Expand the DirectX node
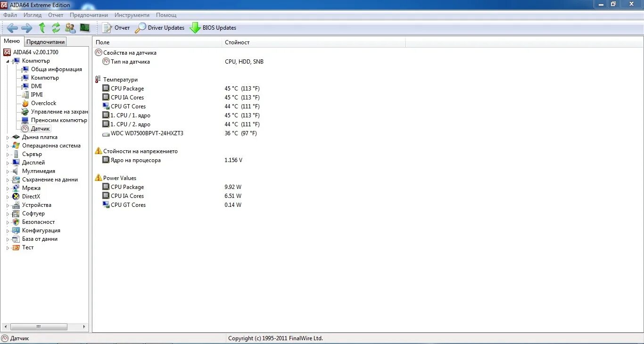This screenshot has height=344, width=644. coord(8,197)
